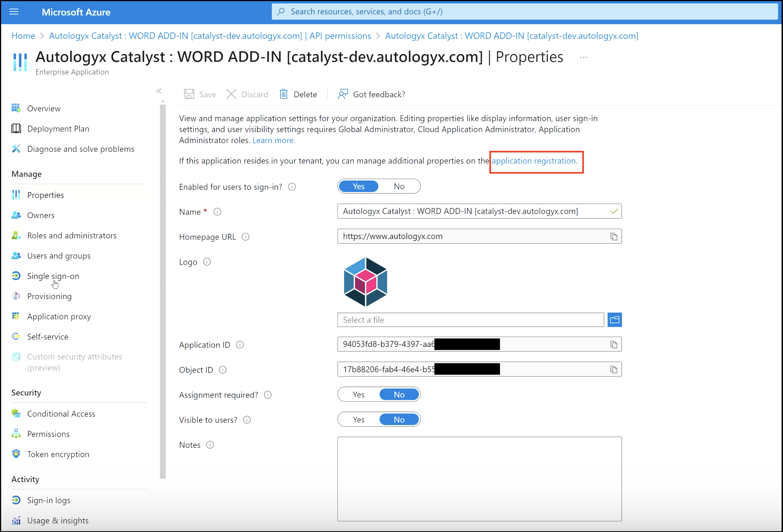The height and width of the screenshot is (532, 783).
Task: Click the Discard X icon
Action: pos(231,94)
